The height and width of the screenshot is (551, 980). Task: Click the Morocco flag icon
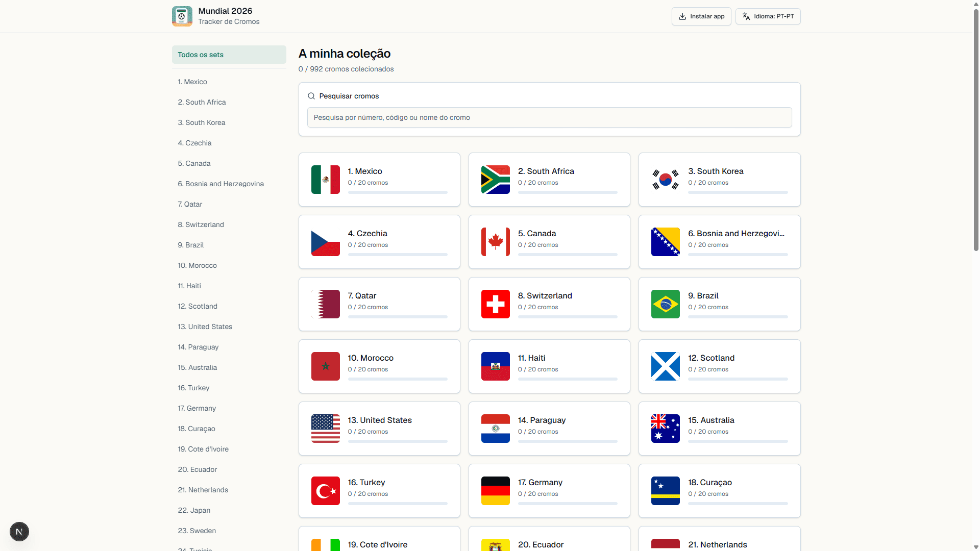[x=326, y=366]
